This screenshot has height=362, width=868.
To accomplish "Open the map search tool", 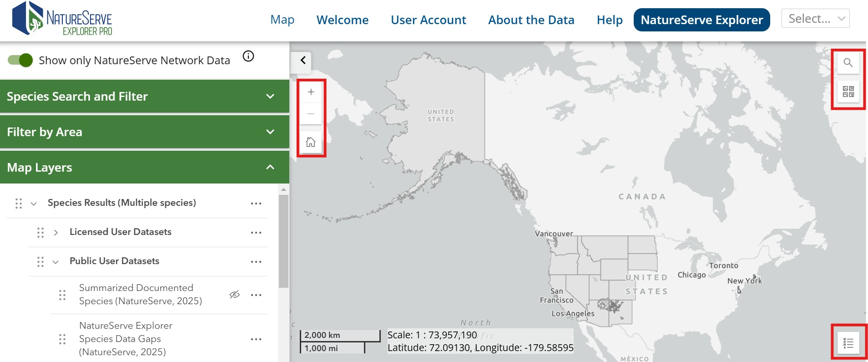I will 848,63.
